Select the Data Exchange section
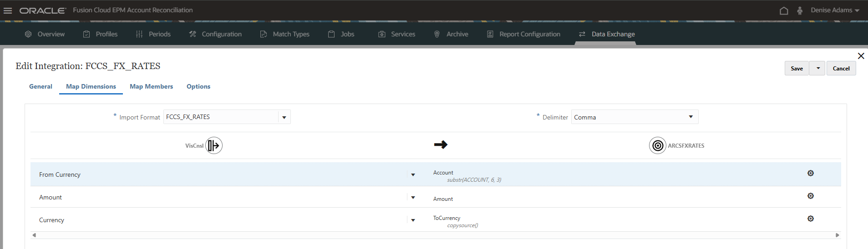The image size is (868, 249). click(x=607, y=34)
